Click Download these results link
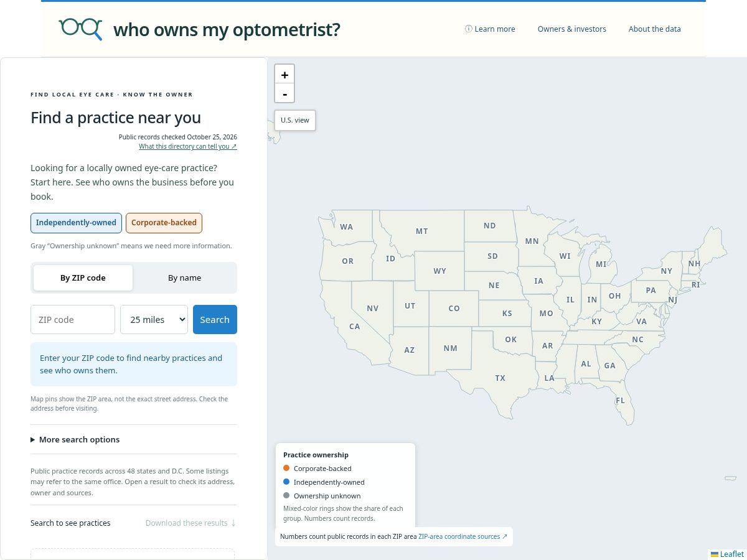The height and width of the screenshot is (560, 747). 190,523
